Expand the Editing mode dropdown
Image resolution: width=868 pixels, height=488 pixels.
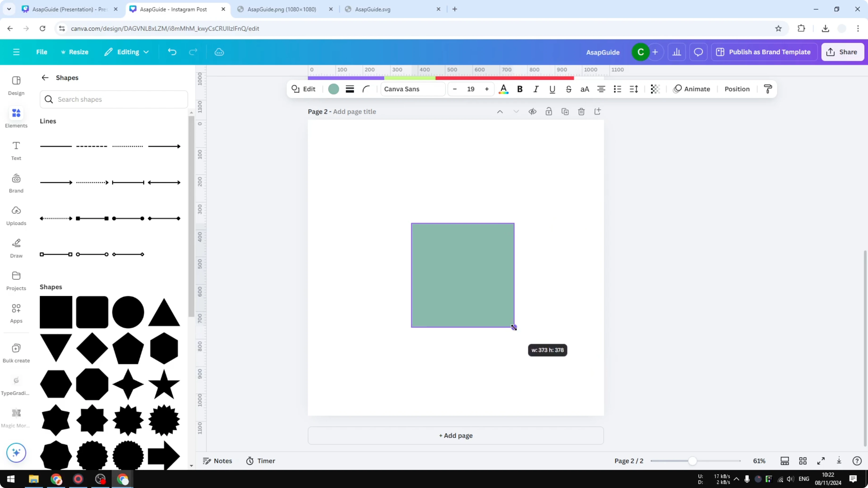click(x=126, y=52)
